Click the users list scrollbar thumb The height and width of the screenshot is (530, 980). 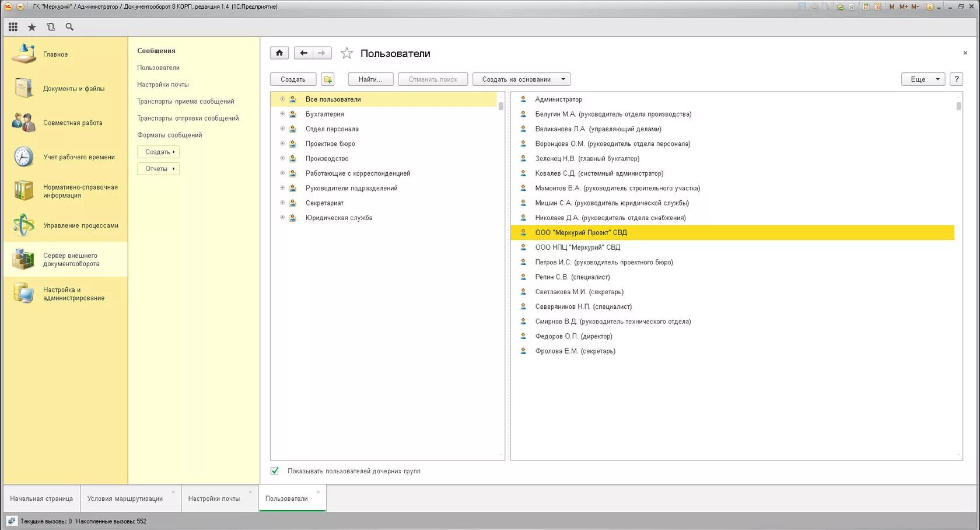tap(958, 106)
